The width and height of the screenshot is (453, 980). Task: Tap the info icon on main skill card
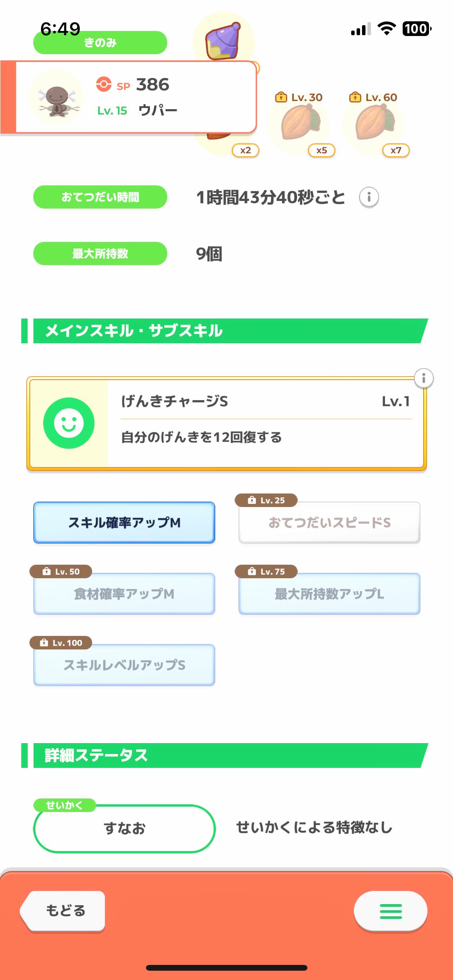click(x=424, y=378)
